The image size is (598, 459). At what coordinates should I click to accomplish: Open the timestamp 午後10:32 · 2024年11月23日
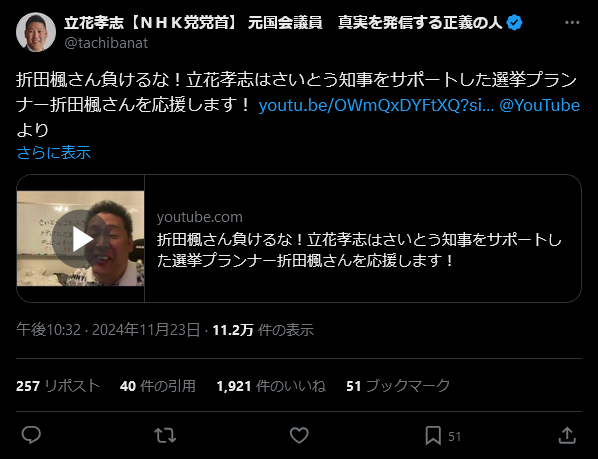point(108,330)
